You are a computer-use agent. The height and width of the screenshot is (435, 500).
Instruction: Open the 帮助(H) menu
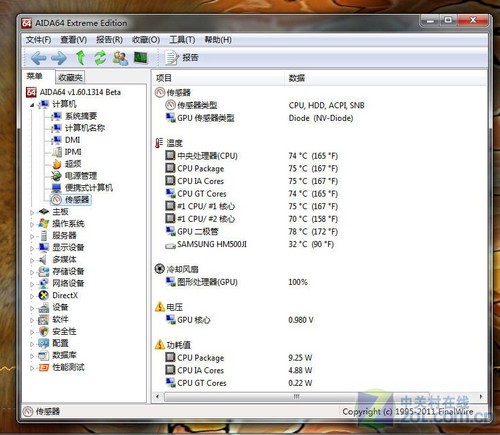(x=218, y=40)
